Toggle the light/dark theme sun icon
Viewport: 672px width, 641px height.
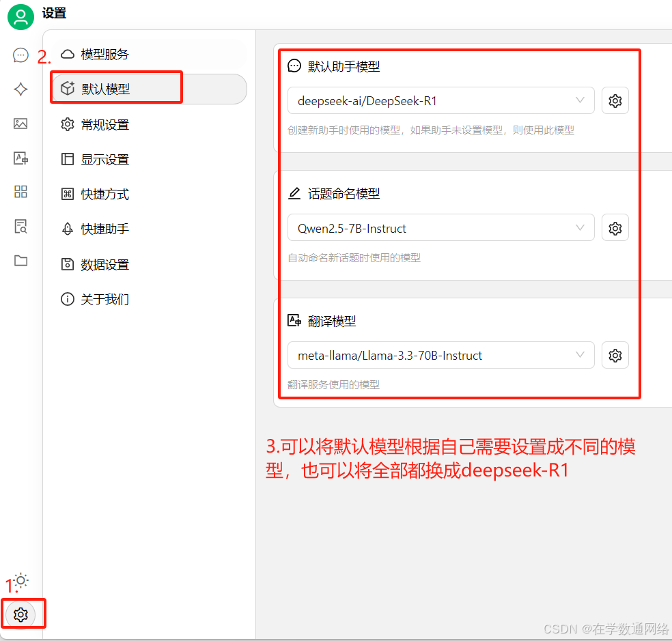point(20,581)
